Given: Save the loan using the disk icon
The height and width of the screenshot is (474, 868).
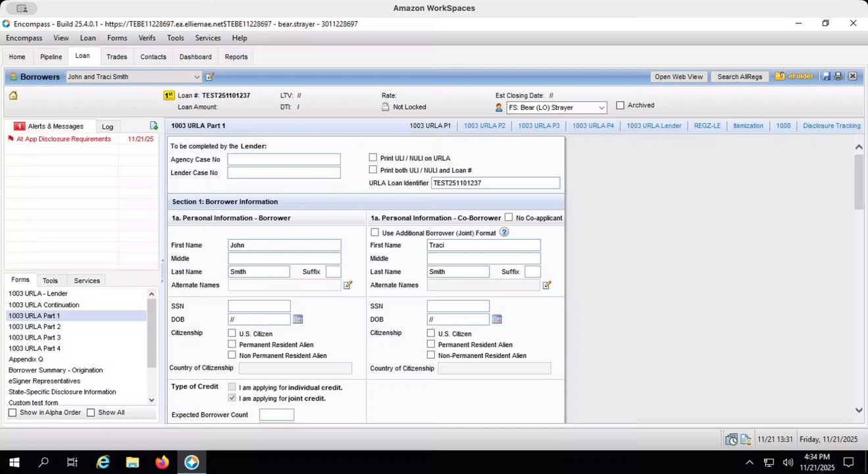Looking at the screenshot, I should coord(827,76).
